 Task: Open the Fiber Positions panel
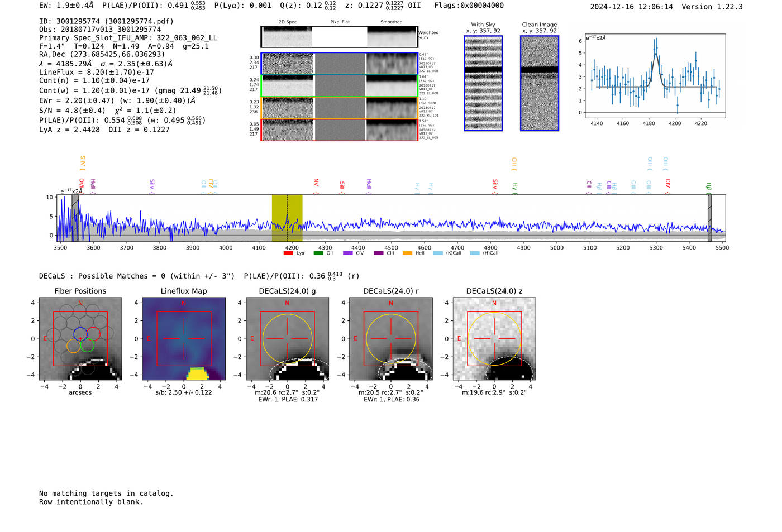pos(80,339)
